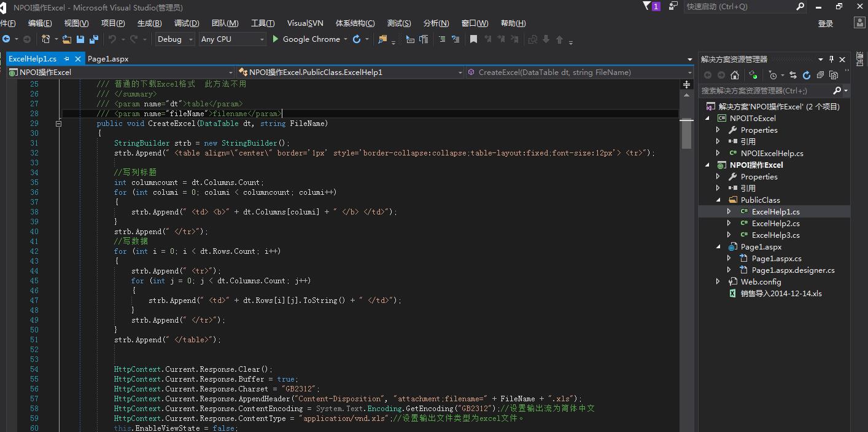
Task: Open the 视图(V) menu
Action: coord(76,23)
